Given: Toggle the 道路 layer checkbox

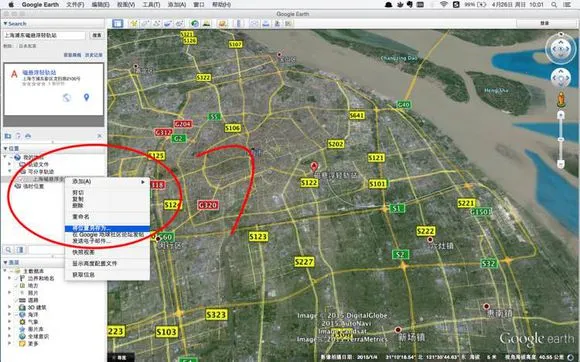Looking at the screenshot, I should tap(16, 300).
